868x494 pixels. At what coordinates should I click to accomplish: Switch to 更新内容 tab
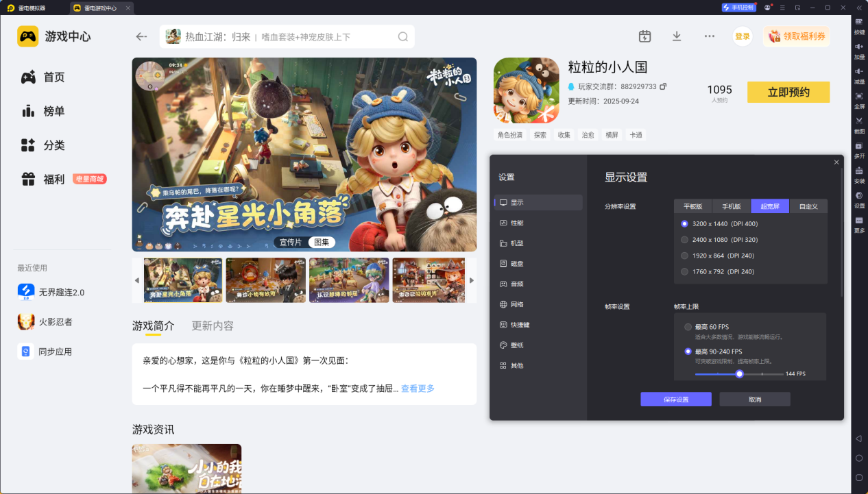(x=213, y=326)
